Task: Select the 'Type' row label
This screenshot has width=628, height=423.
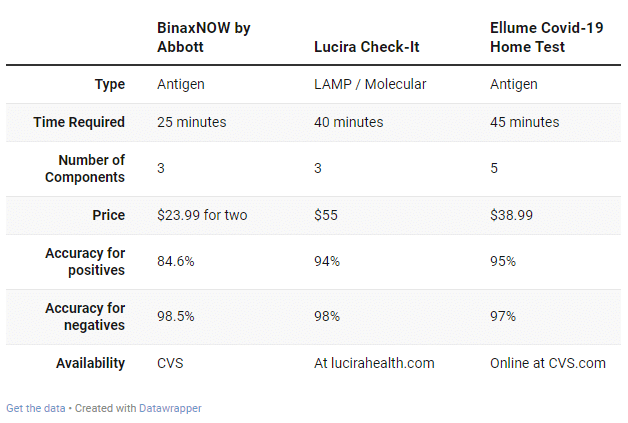Action: point(109,84)
